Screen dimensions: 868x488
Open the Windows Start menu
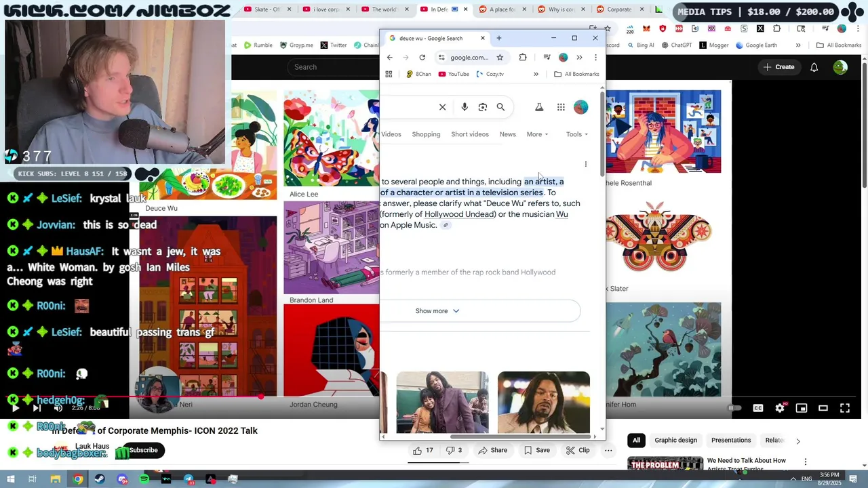pos(12,479)
